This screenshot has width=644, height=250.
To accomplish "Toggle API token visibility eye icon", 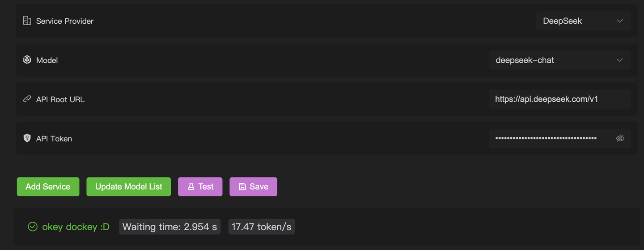I will click(x=620, y=138).
